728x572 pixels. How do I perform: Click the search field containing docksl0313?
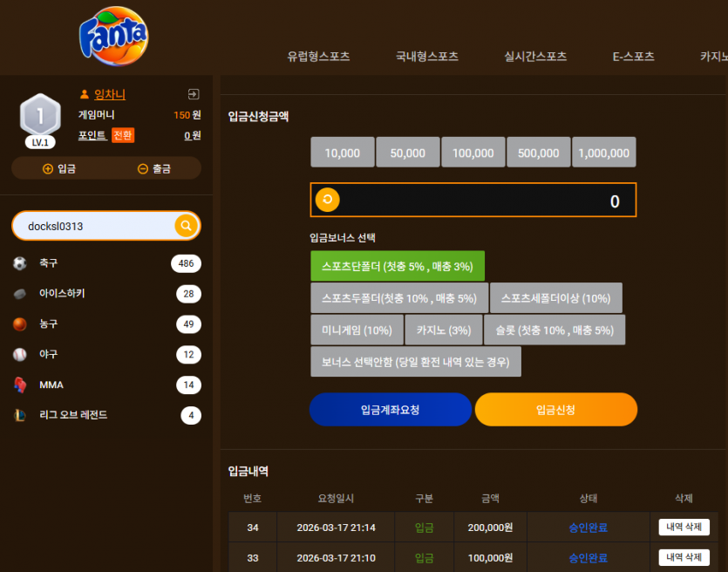[x=94, y=226]
